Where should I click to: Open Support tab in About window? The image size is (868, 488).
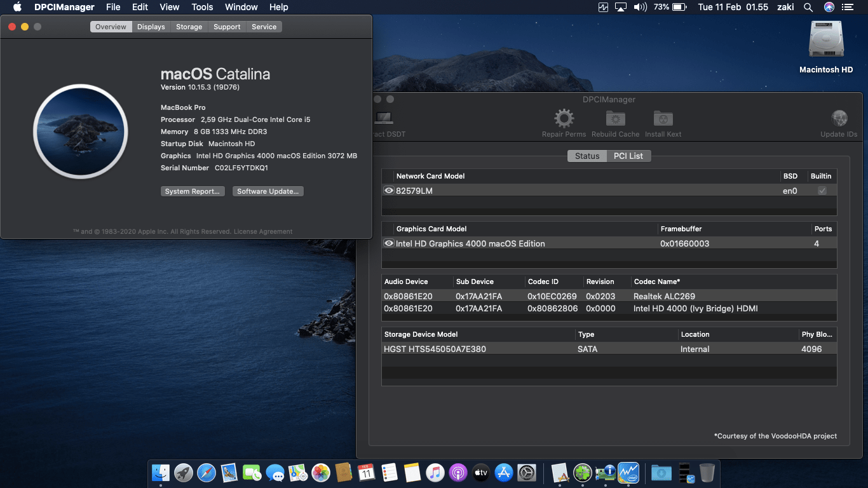tap(227, 27)
